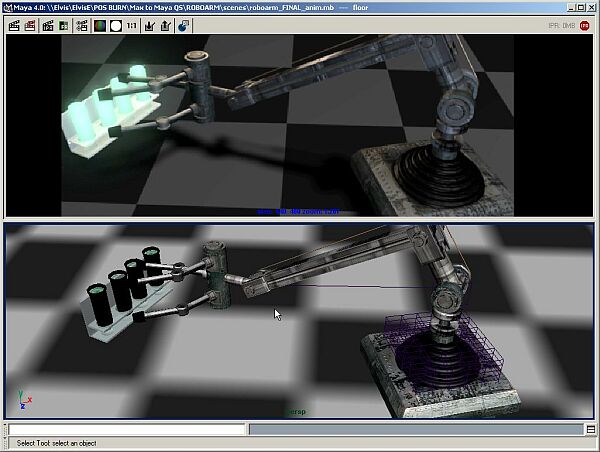Viewport: 600px width, 452px height.
Task: Click the command feedback result field
Action: [415, 429]
